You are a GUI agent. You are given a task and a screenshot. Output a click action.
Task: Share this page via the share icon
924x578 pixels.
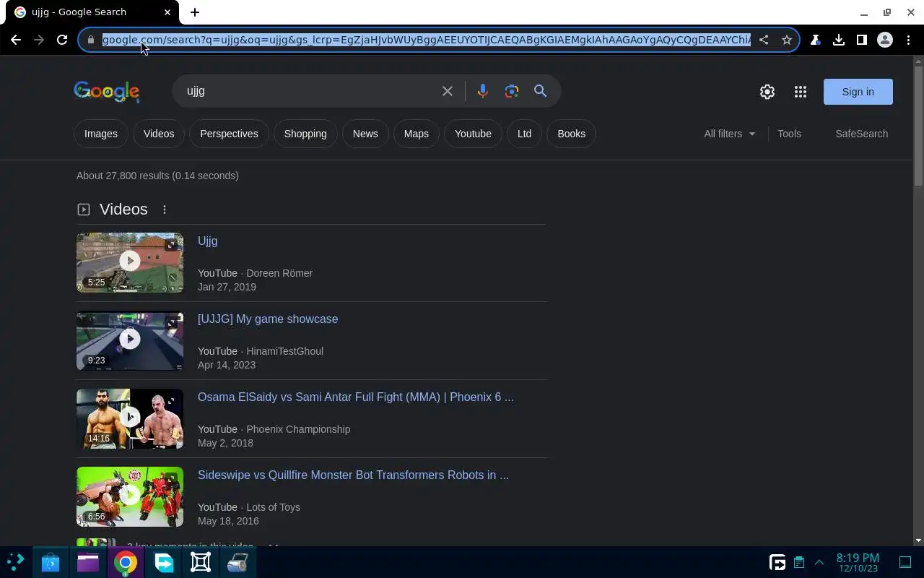click(764, 40)
